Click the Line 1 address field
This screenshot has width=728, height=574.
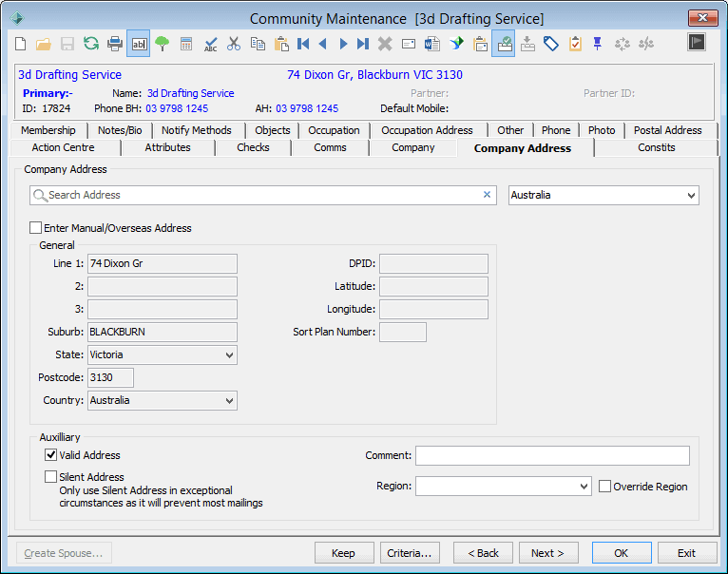(x=163, y=264)
